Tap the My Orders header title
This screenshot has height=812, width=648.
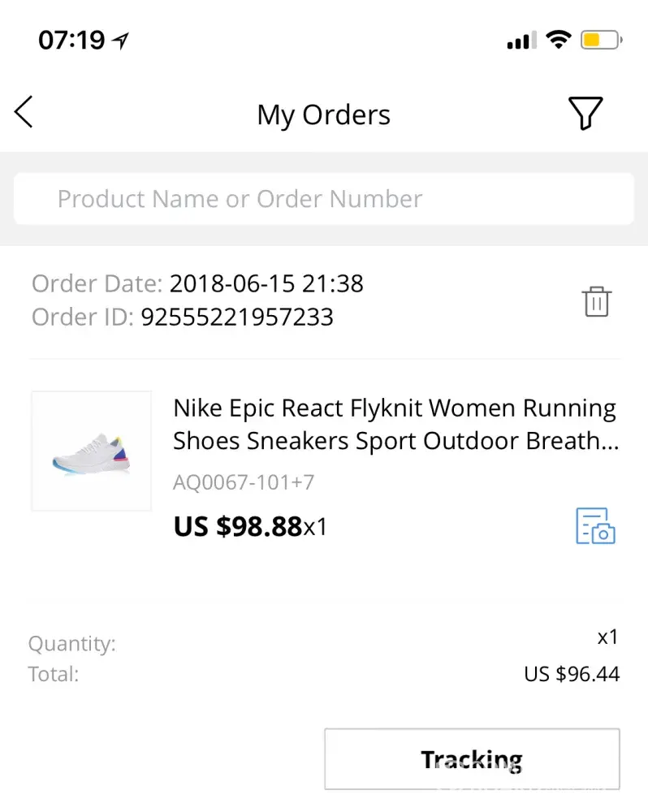pos(323,114)
